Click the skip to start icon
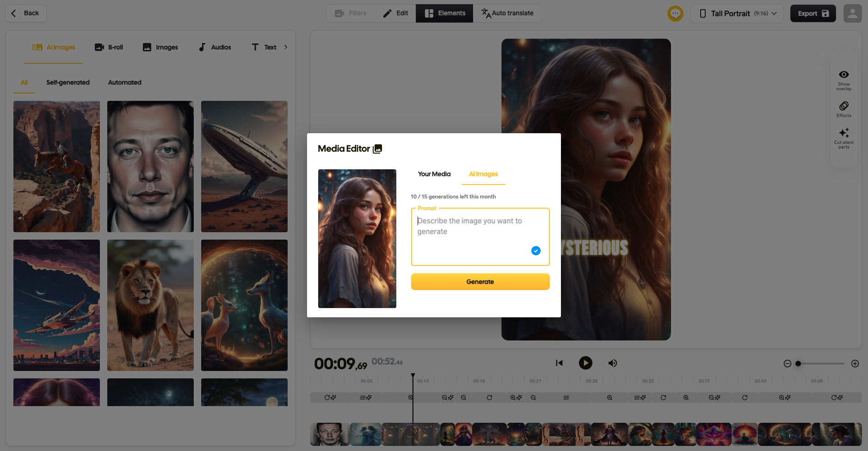The height and width of the screenshot is (451, 868). [x=559, y=363]
